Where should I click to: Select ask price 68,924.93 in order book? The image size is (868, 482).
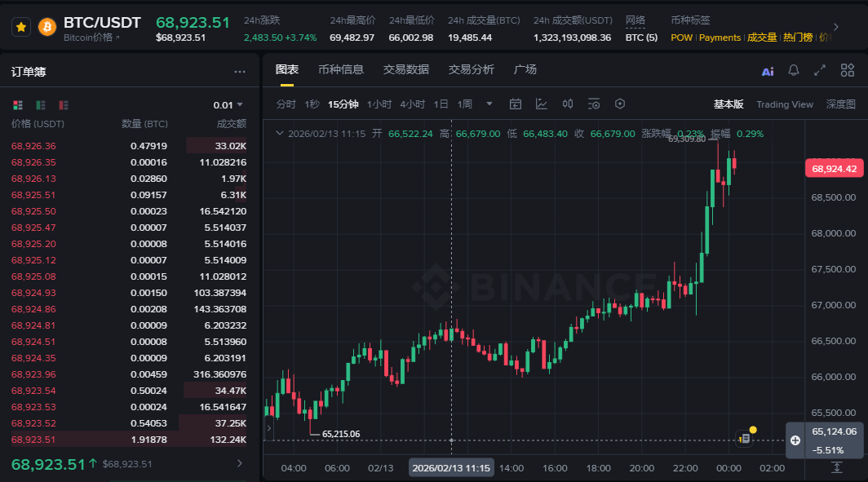click(x=33, y=293)
